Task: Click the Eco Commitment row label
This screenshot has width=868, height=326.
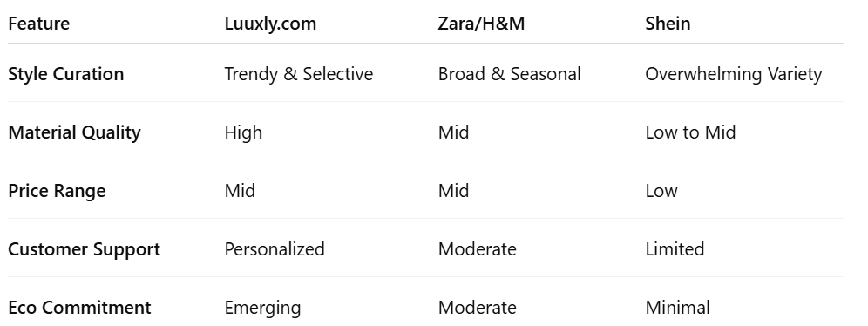Action: [x=79, y=308]
